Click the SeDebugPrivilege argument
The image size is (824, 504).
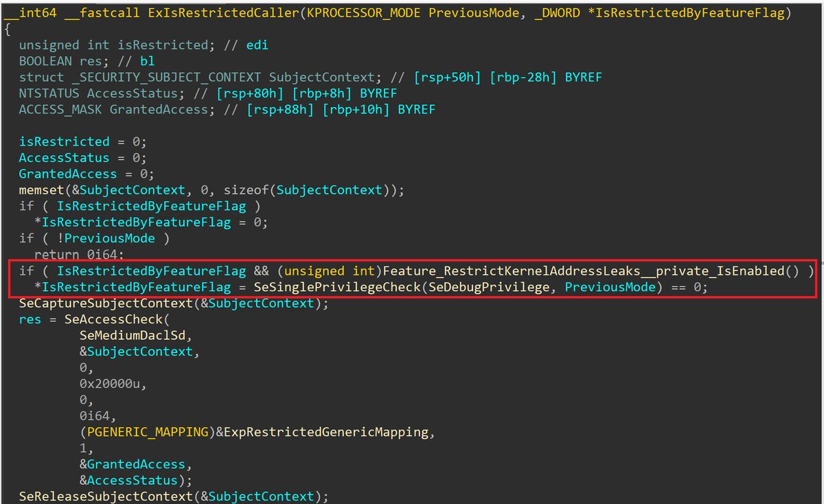[x=489, y=286]
